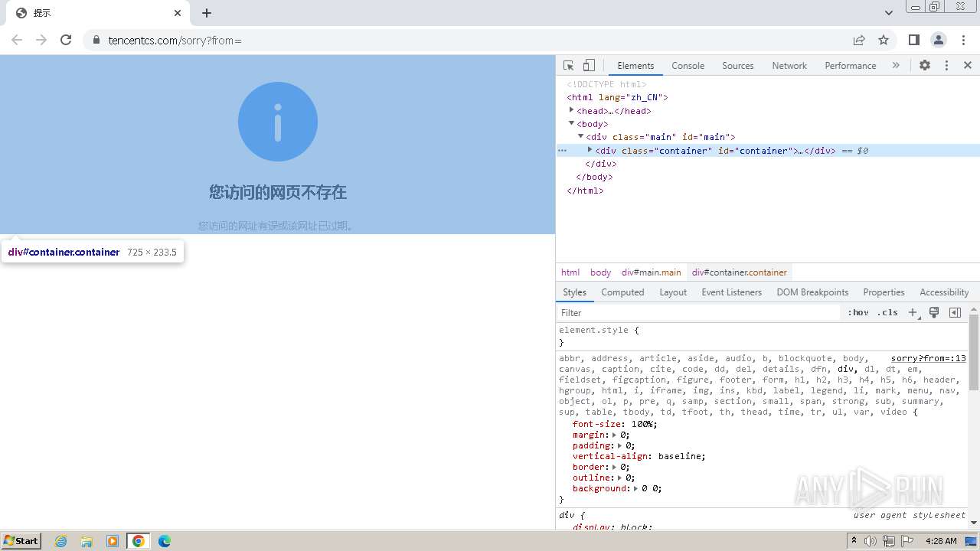Open the Windows Start menu
This screenshot has height=551, width=980.
pyautogui.click(x=21, y=540)
